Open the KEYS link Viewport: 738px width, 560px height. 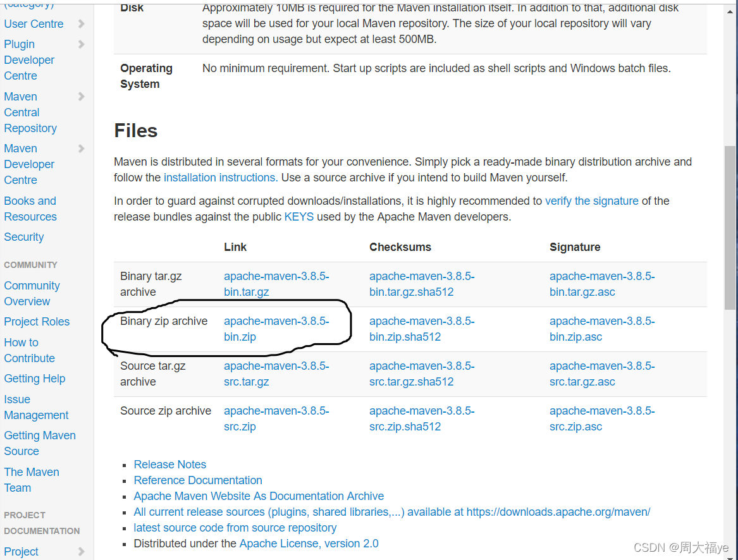pyautogui.click(x=299, y=217)
